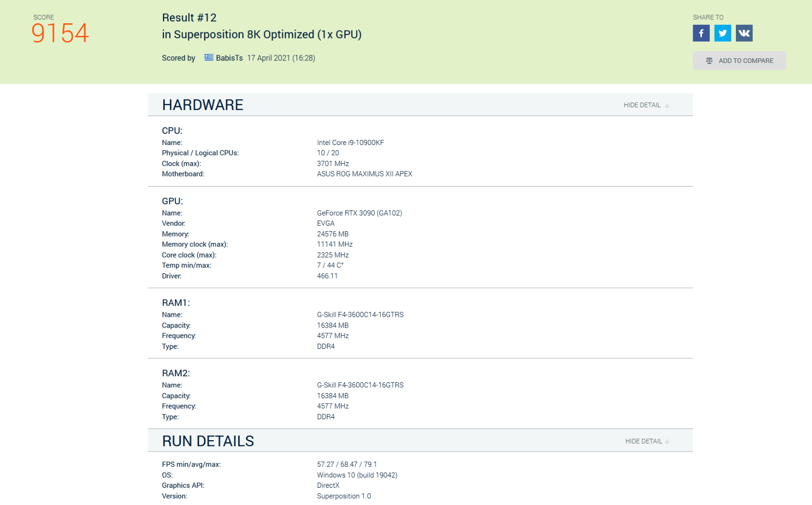This screenshot has width=812, height=505.
Task: Share result on Twitter
Action: coord(723,33)
